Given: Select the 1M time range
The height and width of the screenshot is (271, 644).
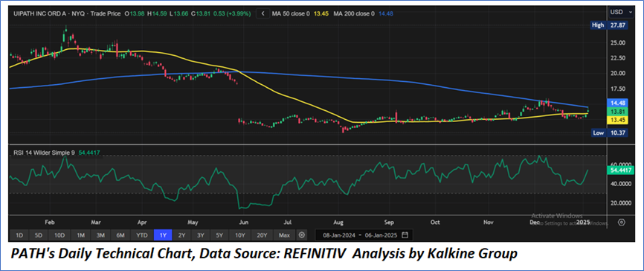Looking at the screenshot, I should 80,235.
